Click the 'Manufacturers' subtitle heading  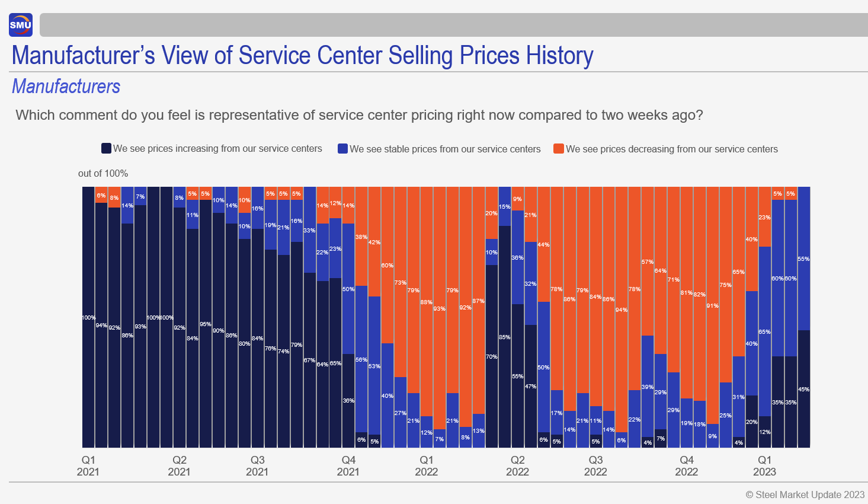click(x=66, y=87)
